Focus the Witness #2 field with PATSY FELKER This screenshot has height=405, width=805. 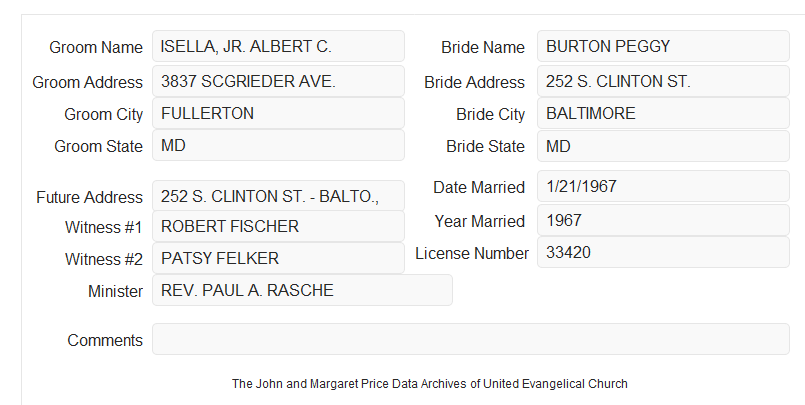coord(278,258)
